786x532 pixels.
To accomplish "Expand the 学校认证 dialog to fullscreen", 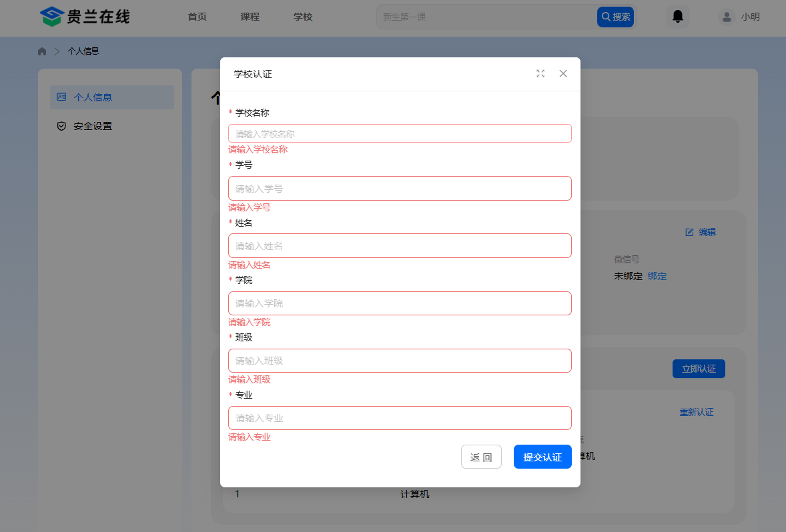I will 540,73.
